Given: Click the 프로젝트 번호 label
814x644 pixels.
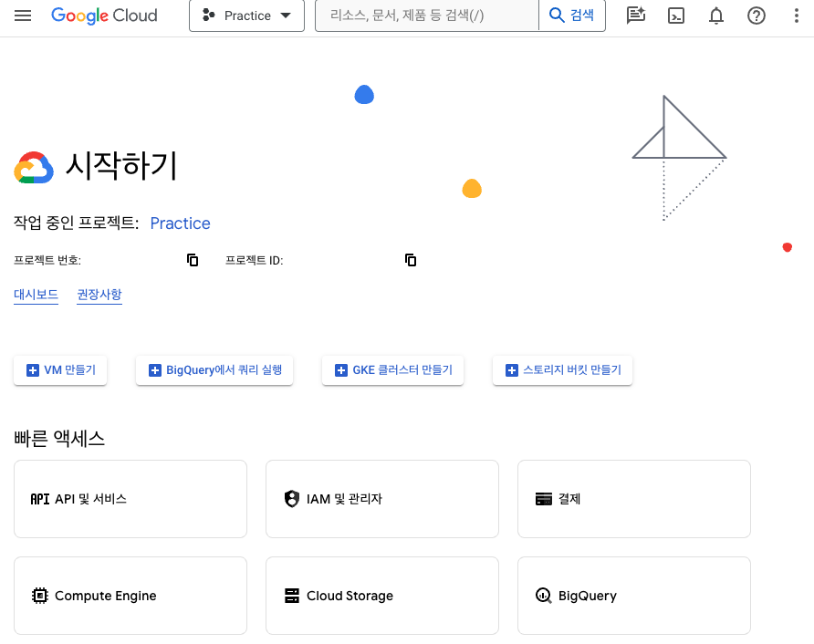Looking at the screenshot, I should point(47,260).
